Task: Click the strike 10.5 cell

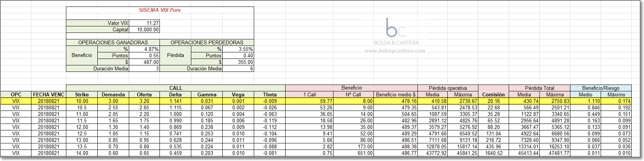Action: pos(82,107)
